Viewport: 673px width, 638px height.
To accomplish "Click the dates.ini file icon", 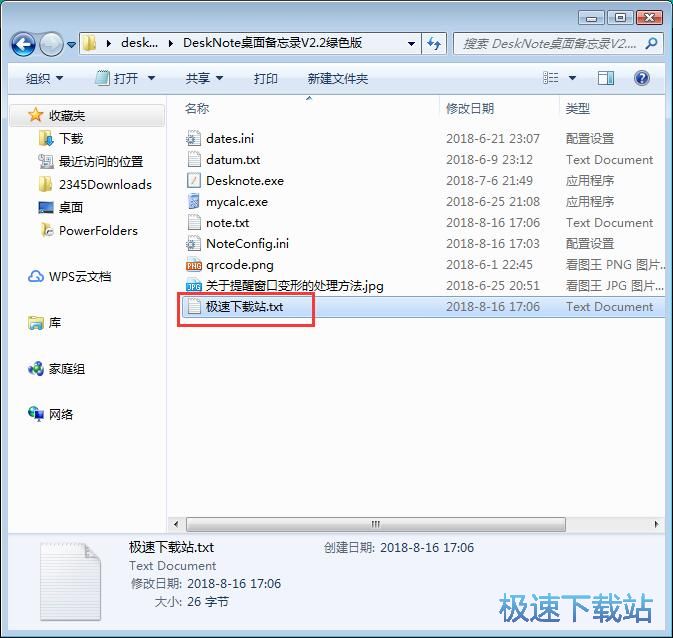I will coord(193,138).
